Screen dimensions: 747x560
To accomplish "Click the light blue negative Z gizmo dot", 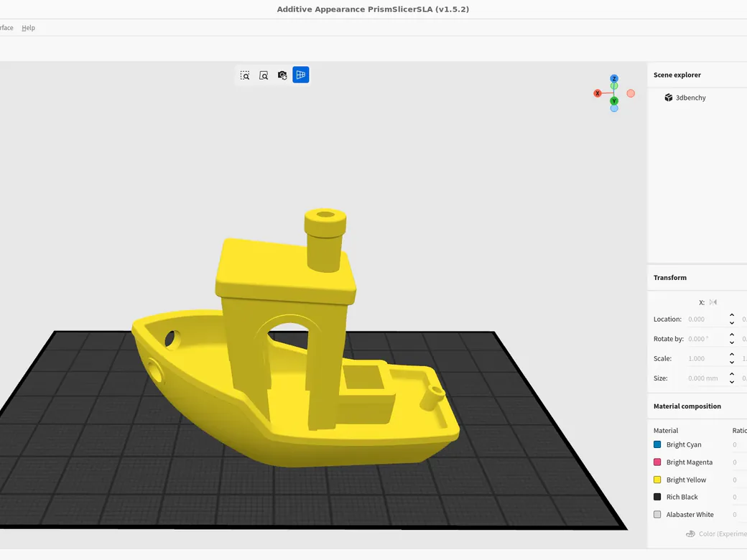I will [614, 108].
